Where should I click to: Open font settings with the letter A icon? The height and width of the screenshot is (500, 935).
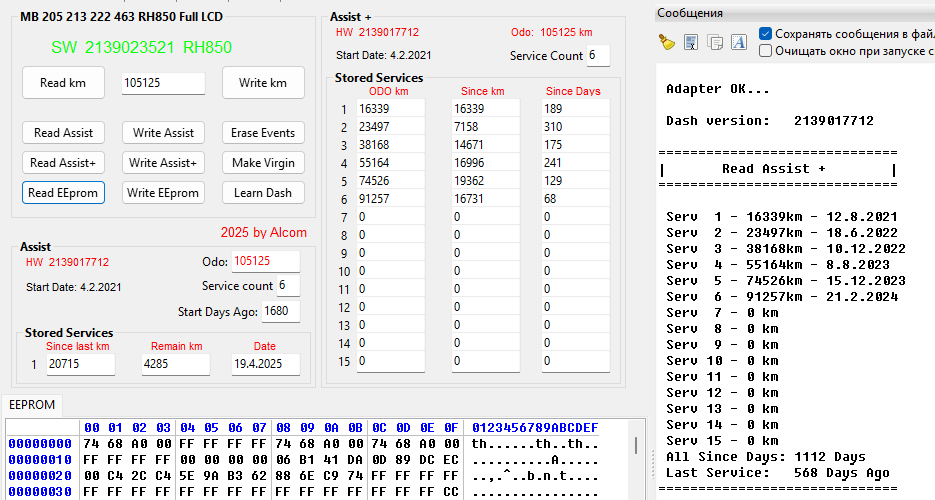(x=738, y=41)
